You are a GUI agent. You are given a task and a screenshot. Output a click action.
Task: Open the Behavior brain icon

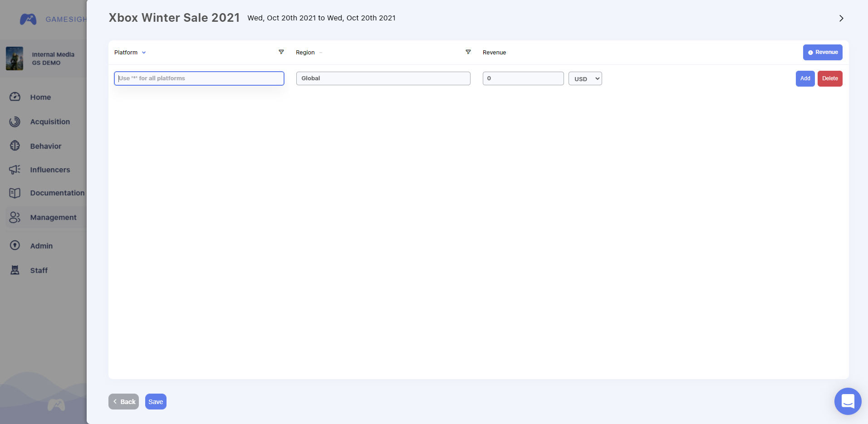15,146
